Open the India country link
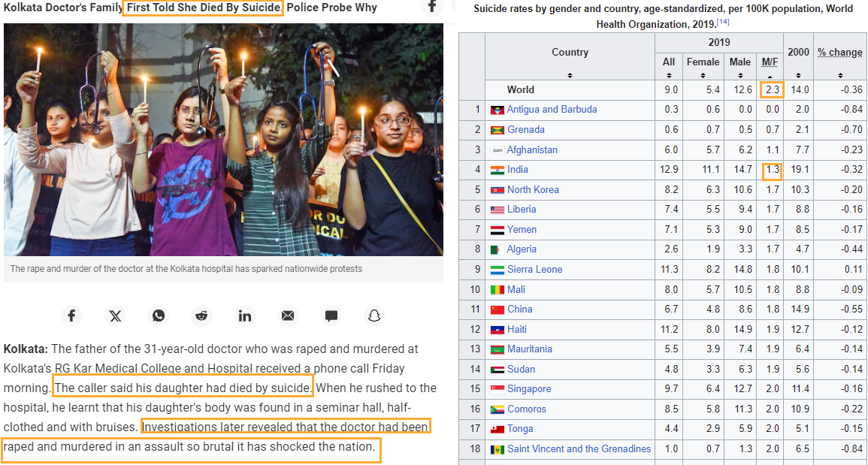 click(518, 169)
